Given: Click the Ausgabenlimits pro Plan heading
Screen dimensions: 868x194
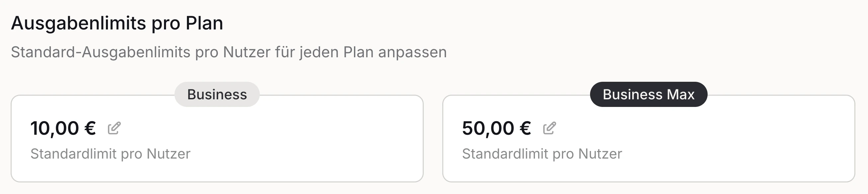Looking at the screenshot, I should [x=118, y=24].
